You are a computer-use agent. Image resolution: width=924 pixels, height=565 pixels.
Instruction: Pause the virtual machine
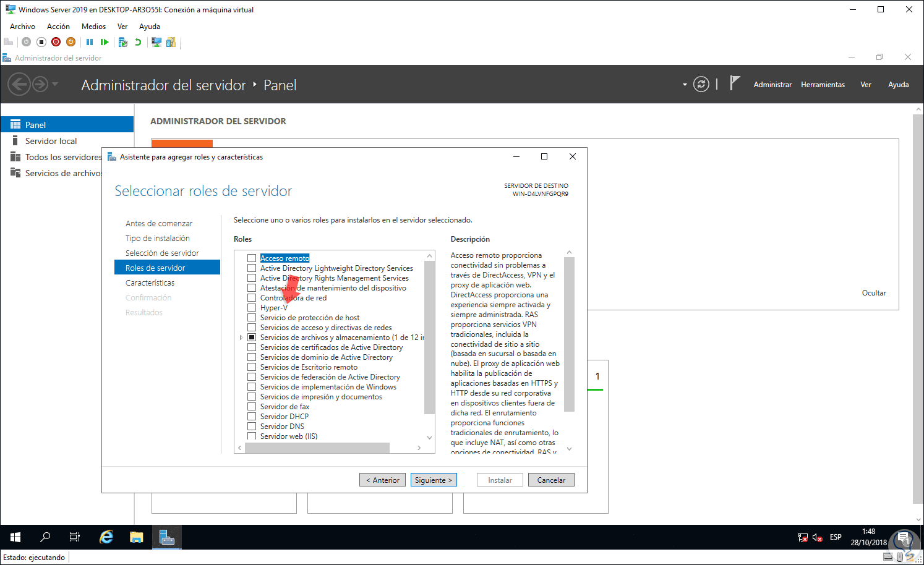[x=90, y=42]
